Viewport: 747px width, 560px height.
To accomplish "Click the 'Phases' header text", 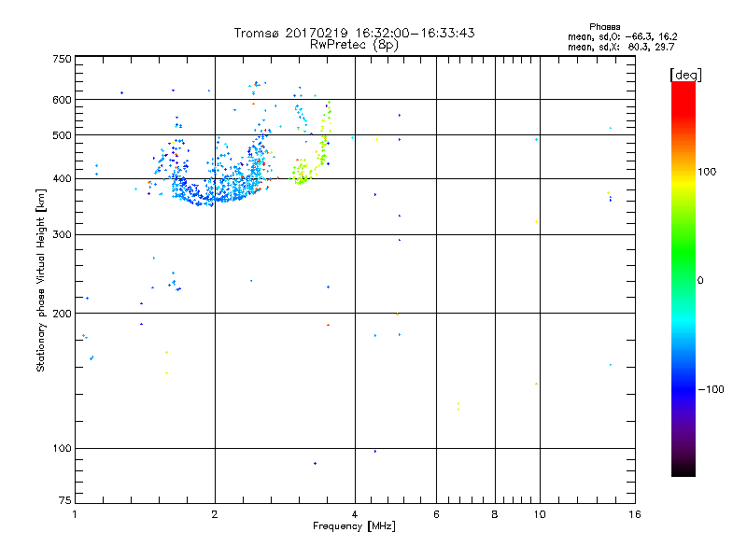I will click(x=604, y=27).
